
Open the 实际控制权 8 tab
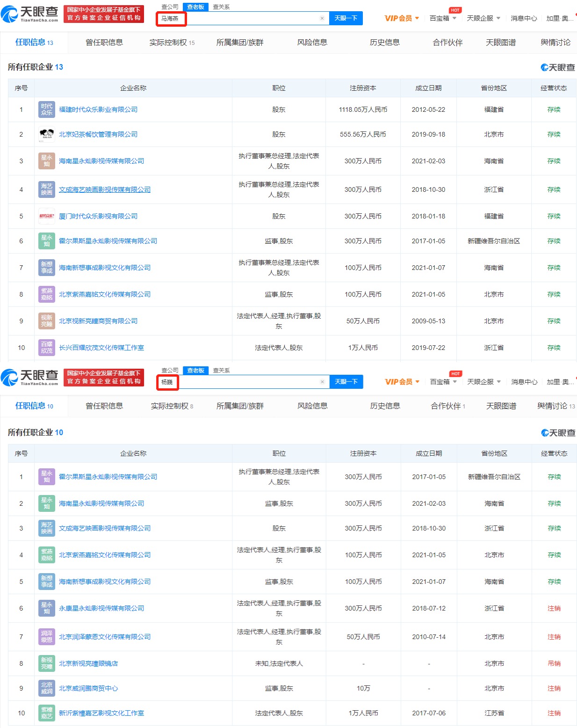[x=172, y=406]
